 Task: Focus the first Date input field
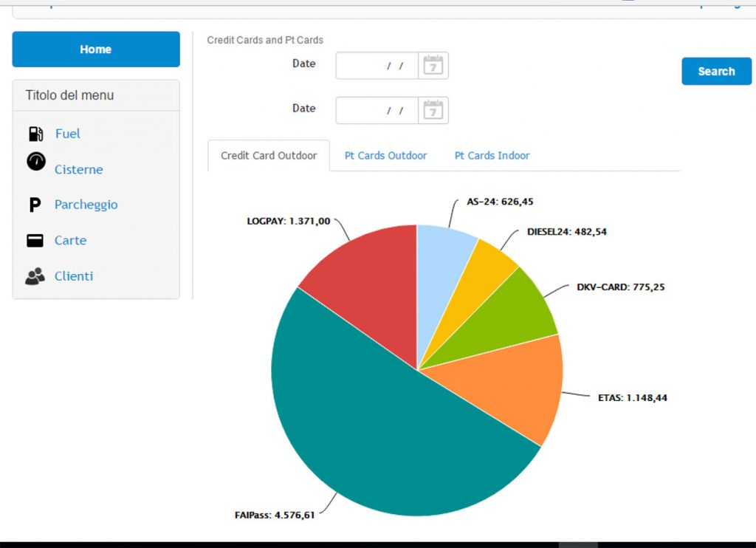click(377, 66)
